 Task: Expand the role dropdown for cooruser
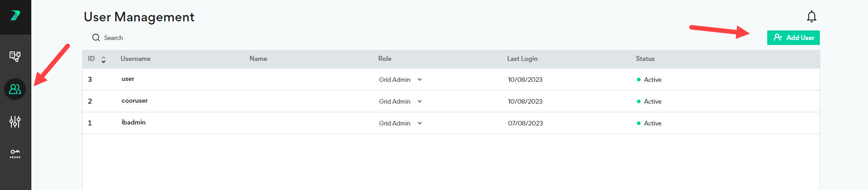pyautogui.click(x=419, y=101)
